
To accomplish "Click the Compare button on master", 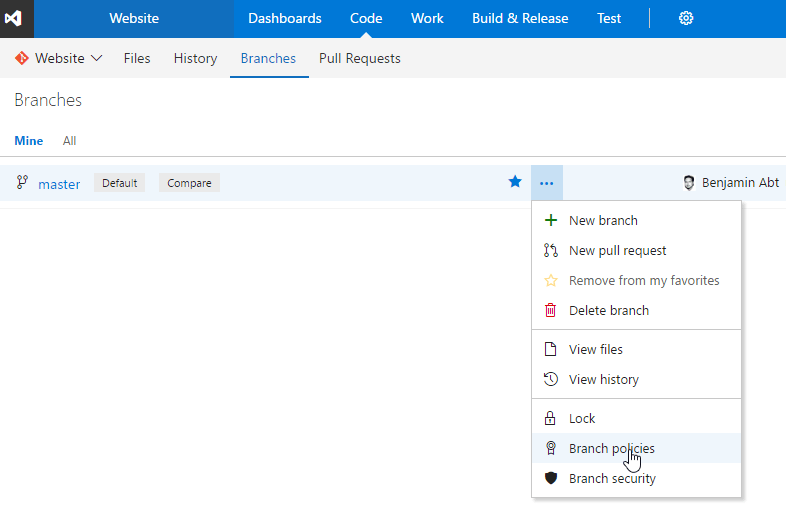I will (189, 183).
